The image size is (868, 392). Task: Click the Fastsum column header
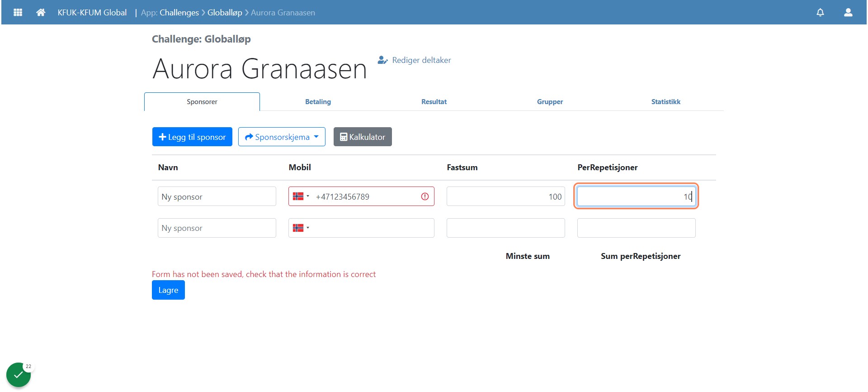pyautogui.click(x=462, y=167)
